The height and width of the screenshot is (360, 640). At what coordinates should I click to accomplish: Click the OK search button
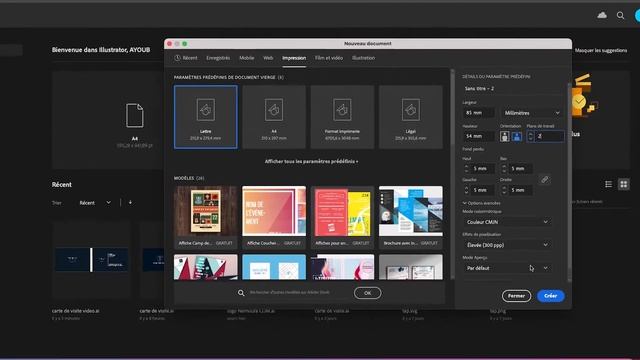[367, 293]
